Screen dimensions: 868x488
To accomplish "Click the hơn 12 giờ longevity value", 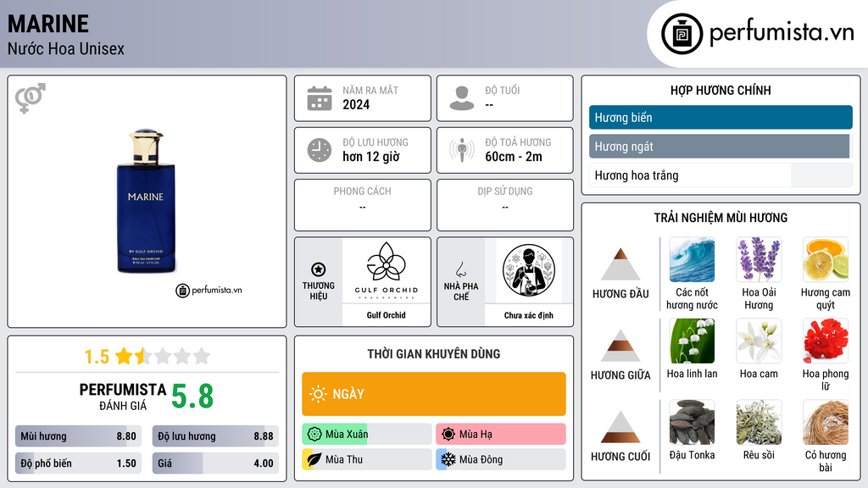I will (371, 157).
